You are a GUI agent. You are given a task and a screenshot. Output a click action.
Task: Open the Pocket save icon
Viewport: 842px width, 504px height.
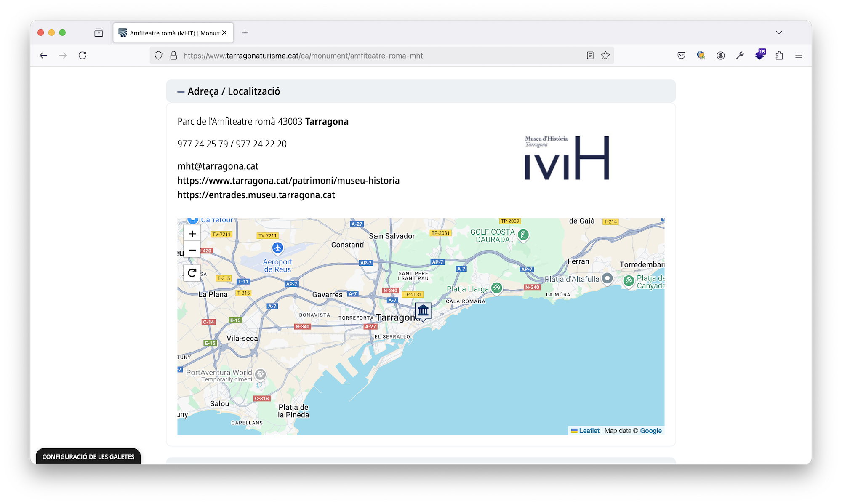point(681,56)
